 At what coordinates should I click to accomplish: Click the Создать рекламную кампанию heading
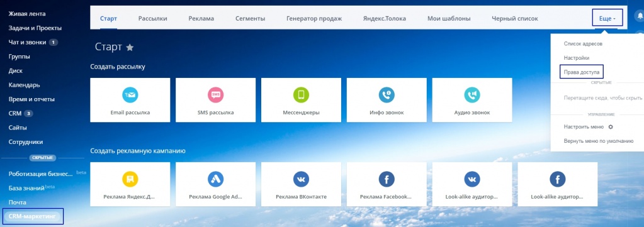(138, 151)
